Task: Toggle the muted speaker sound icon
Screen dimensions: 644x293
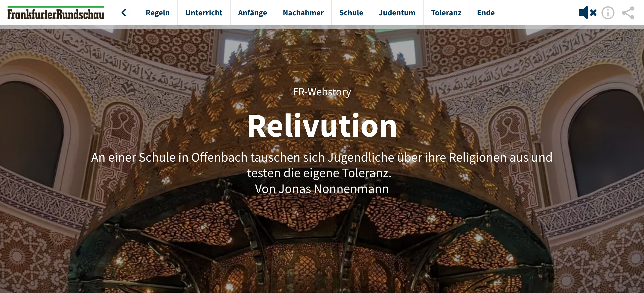Action: tap(587, 13)
